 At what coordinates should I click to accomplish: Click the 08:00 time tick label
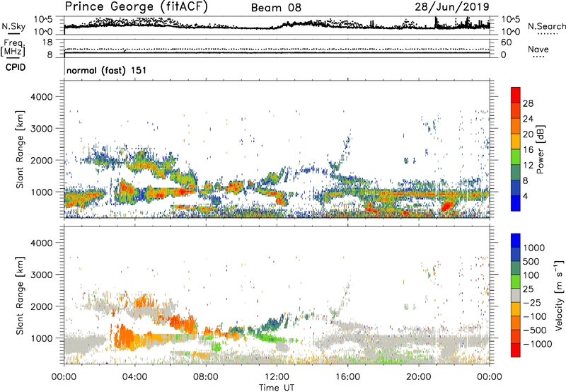pos(206,377)
